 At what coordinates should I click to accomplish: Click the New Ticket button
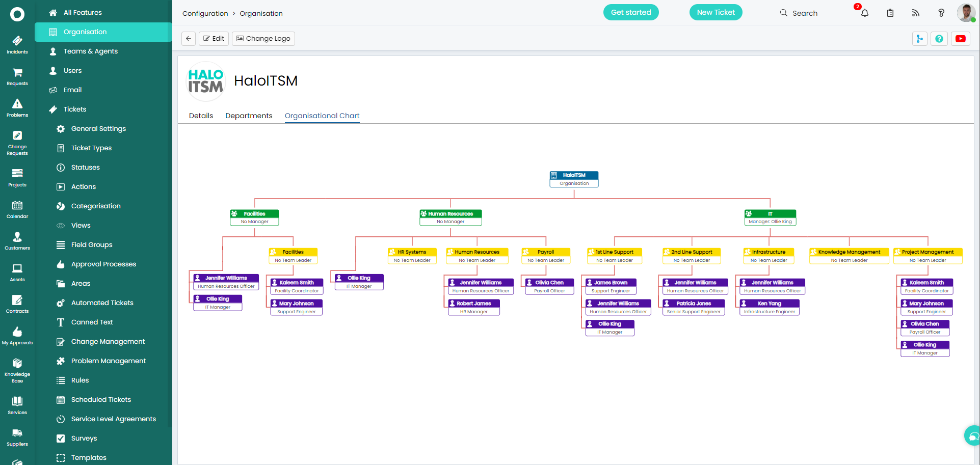click(716, 12)
